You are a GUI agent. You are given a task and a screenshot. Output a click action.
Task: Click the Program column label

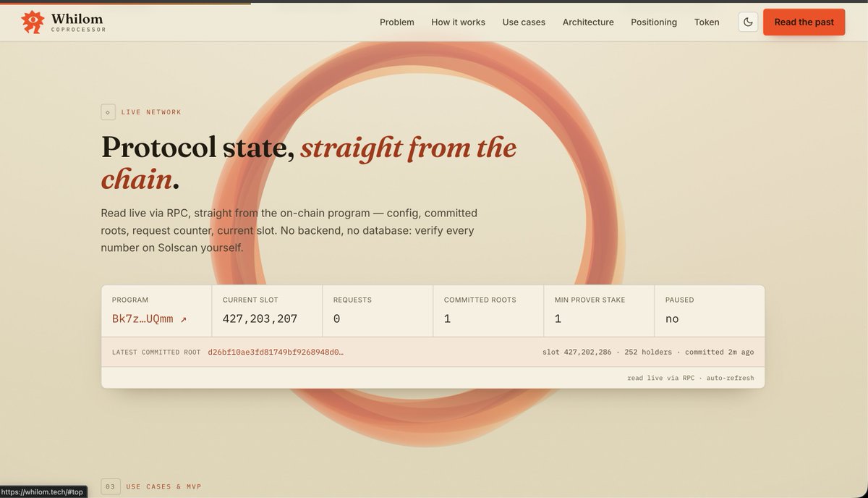(130, 300)
